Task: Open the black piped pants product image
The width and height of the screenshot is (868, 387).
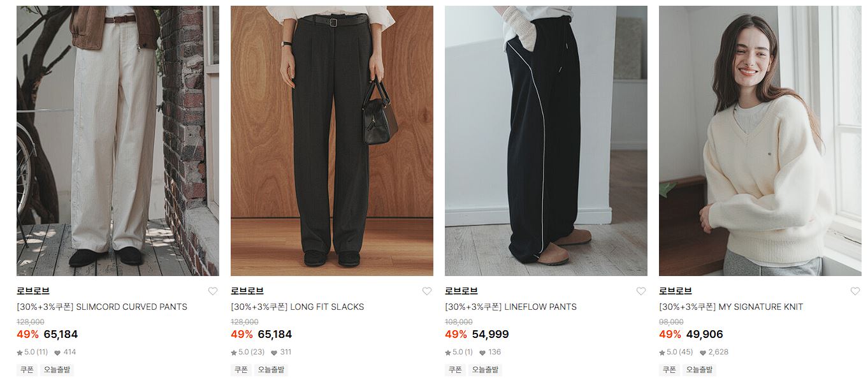Action: tap(546, 141)
